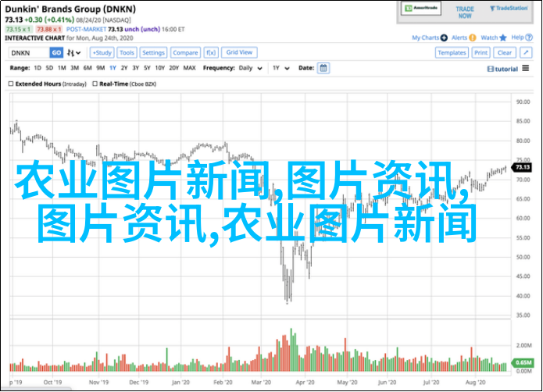Image resolution: width=543 pixels, height=392 pixels.
Task: Select the 2Y range
Action: [x=124, y=68]
